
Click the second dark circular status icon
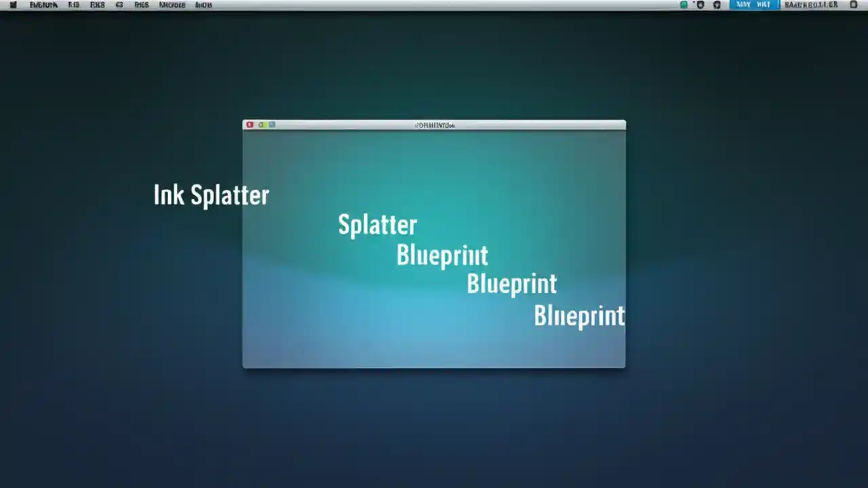click(716, 5)
